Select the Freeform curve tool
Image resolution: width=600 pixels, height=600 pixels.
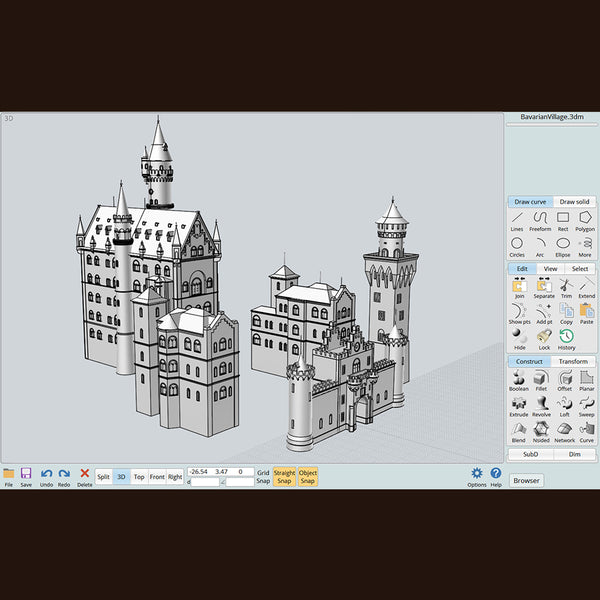[x=540, y=220]
